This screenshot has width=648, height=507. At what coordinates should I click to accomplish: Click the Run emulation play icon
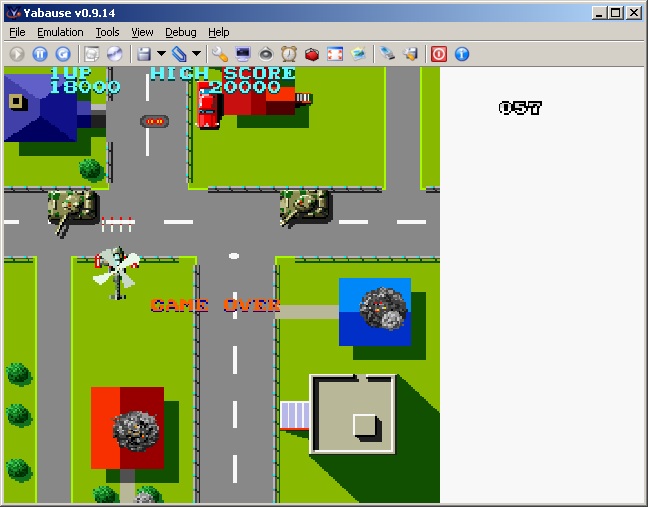(17, 54)
